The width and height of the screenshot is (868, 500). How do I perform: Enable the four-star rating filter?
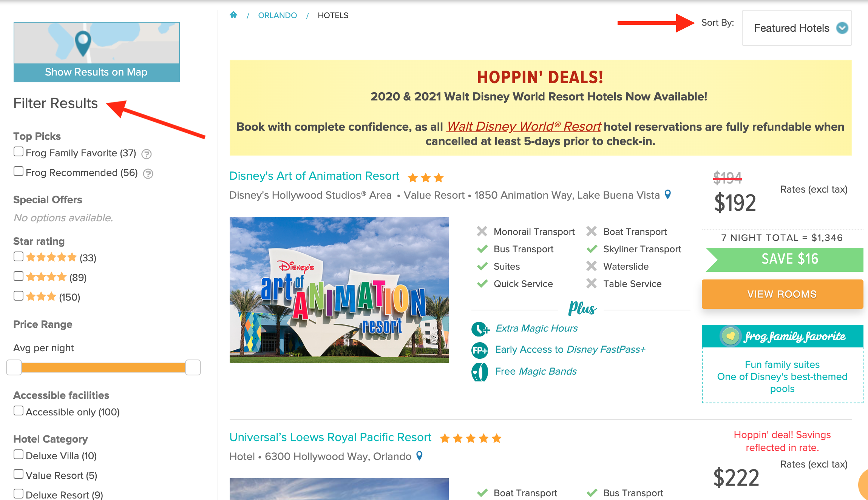click(19, 276)
